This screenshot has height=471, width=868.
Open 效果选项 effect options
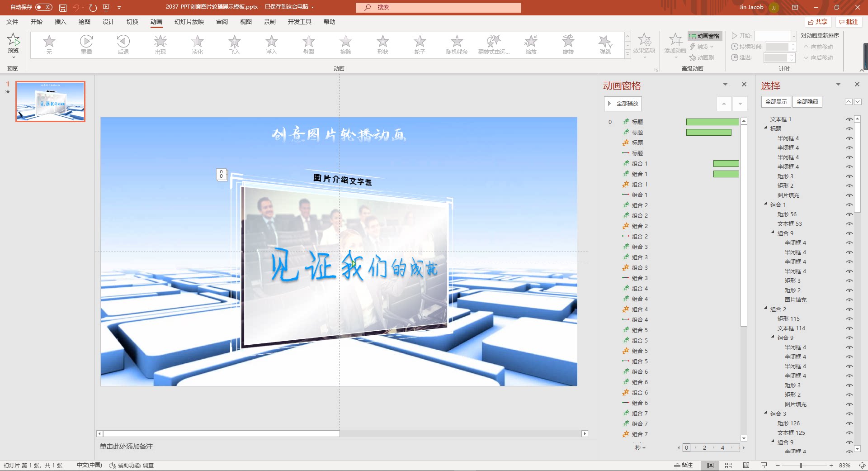(644, 45)
